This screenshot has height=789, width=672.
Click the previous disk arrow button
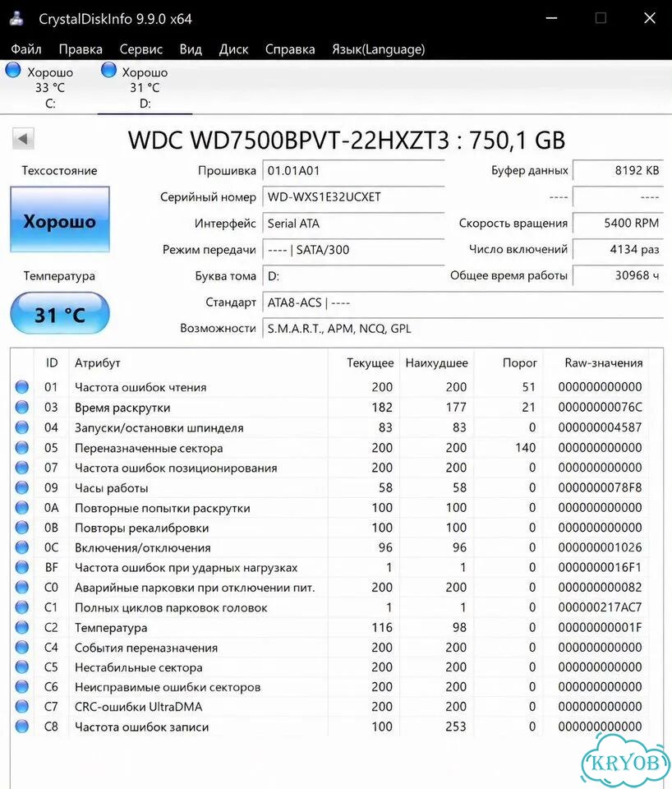[x=23, y=139]
